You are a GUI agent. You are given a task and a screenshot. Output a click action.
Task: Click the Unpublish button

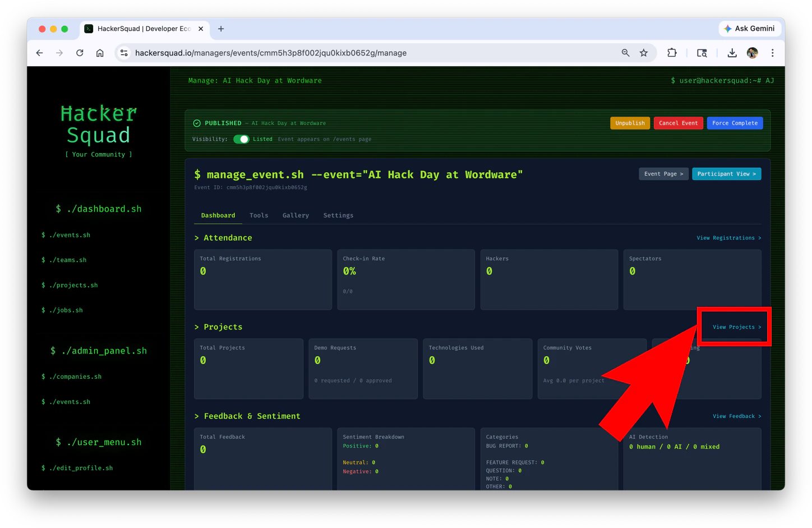click(x=630, y=123)
